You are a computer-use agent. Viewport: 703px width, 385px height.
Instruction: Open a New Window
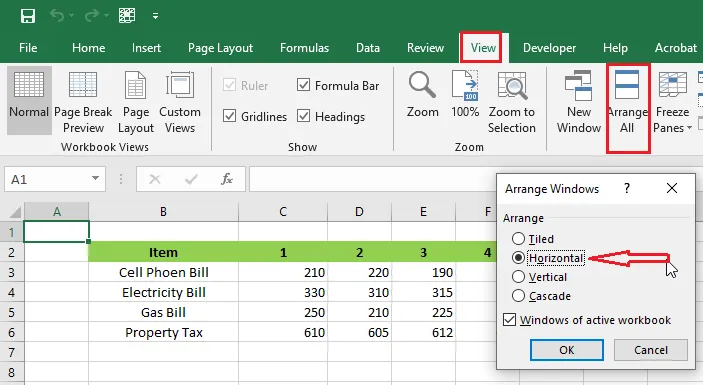click(x=578, y=101)
